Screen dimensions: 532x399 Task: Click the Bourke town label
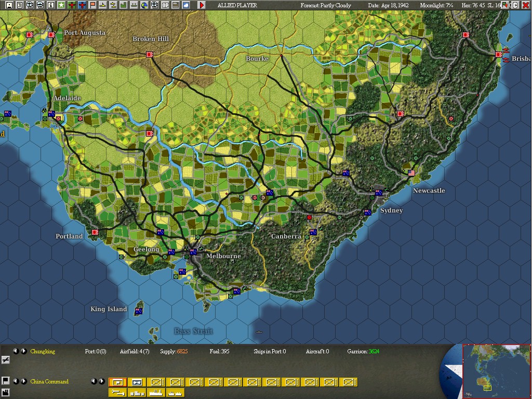pyautogui.click(x=257, y=58)
